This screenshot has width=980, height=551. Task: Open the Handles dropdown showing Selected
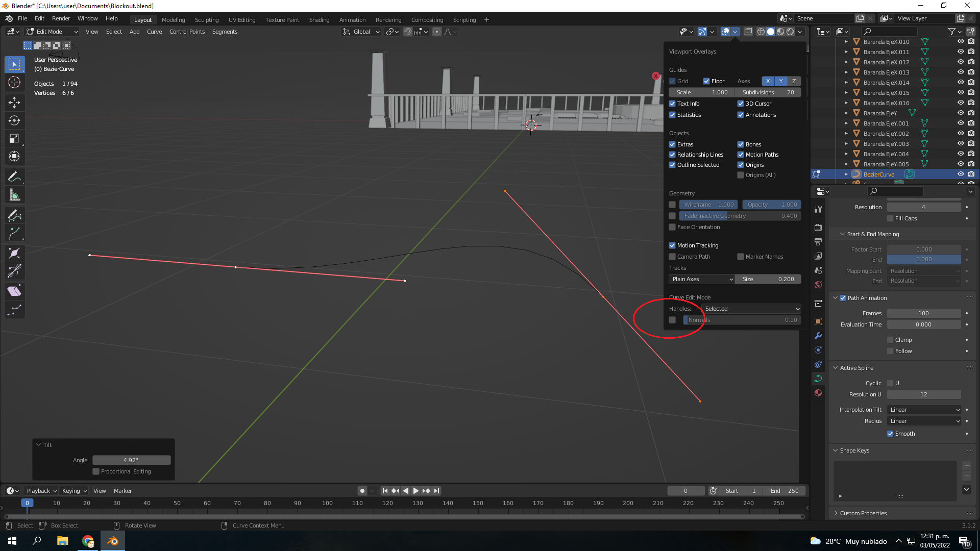coord(751,309)
